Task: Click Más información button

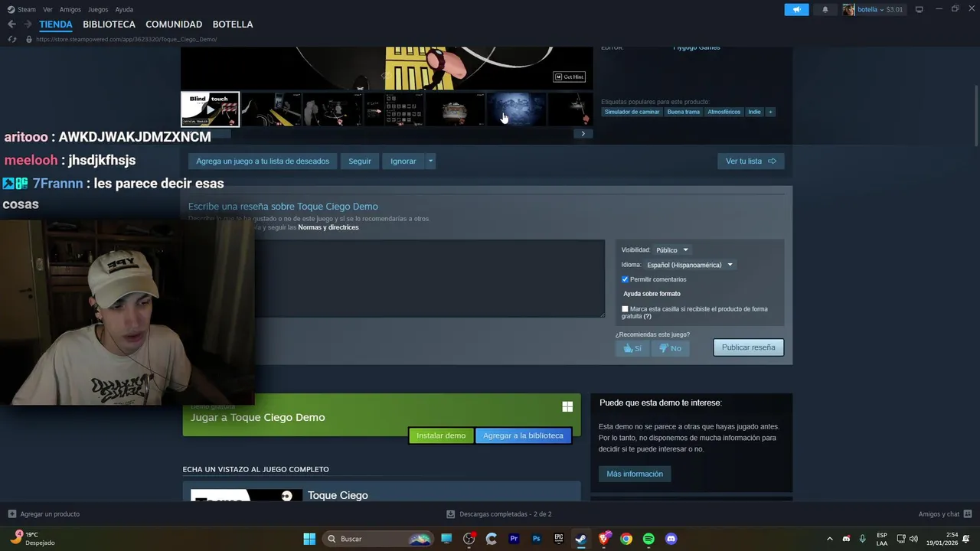Action: 635,474
